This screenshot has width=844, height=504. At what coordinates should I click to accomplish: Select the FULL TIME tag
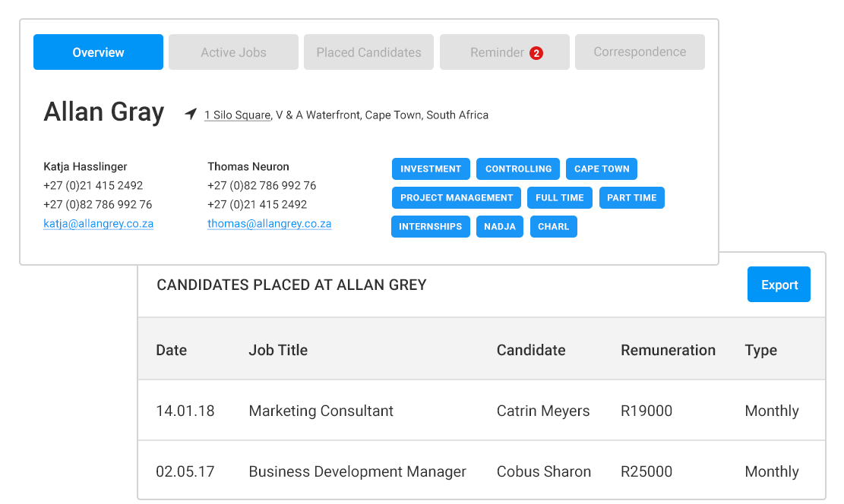pyautogui.click(x=559, y=198)
